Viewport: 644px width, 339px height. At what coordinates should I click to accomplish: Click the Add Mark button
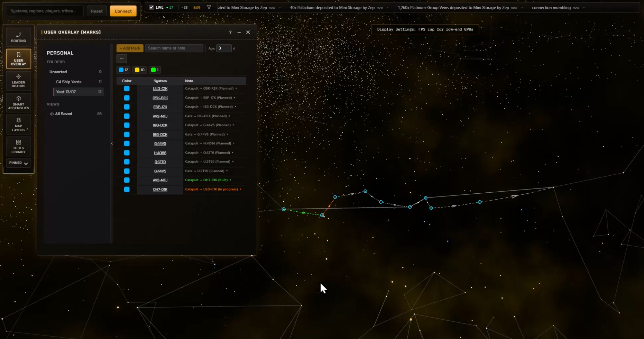point(130,48)
